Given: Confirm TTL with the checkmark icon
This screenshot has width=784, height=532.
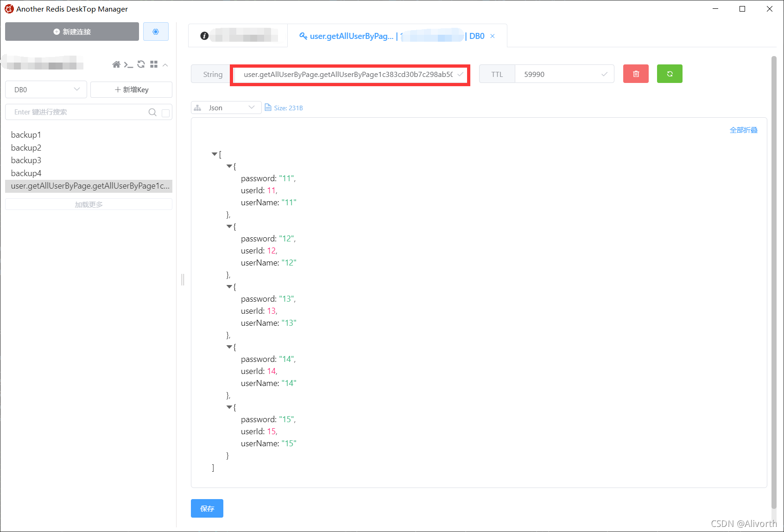Looking at the screenshot, I should 604,74.
